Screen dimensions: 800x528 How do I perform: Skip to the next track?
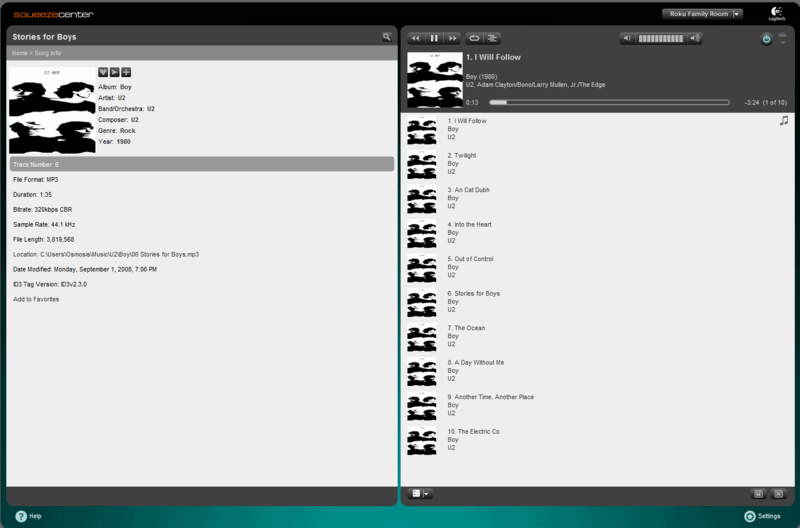tap(452, 38)
